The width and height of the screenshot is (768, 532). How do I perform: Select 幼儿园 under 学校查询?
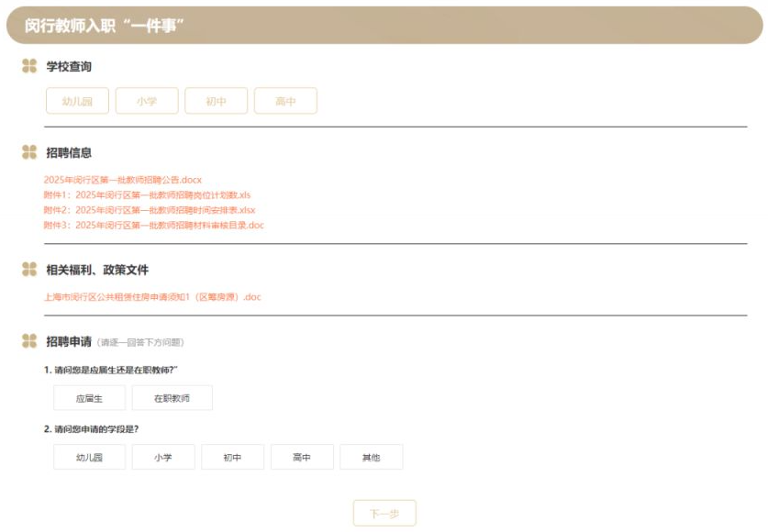click(77, 101)
